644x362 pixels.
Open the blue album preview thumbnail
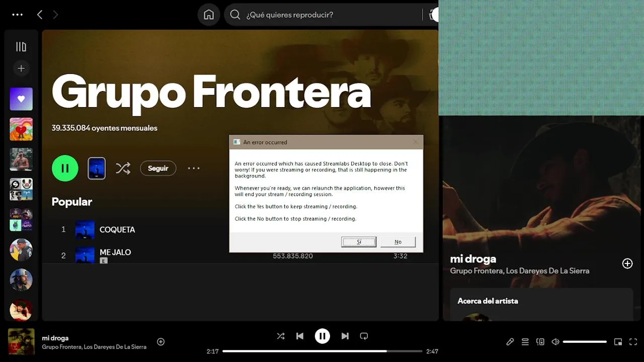[x=97, y=168]
